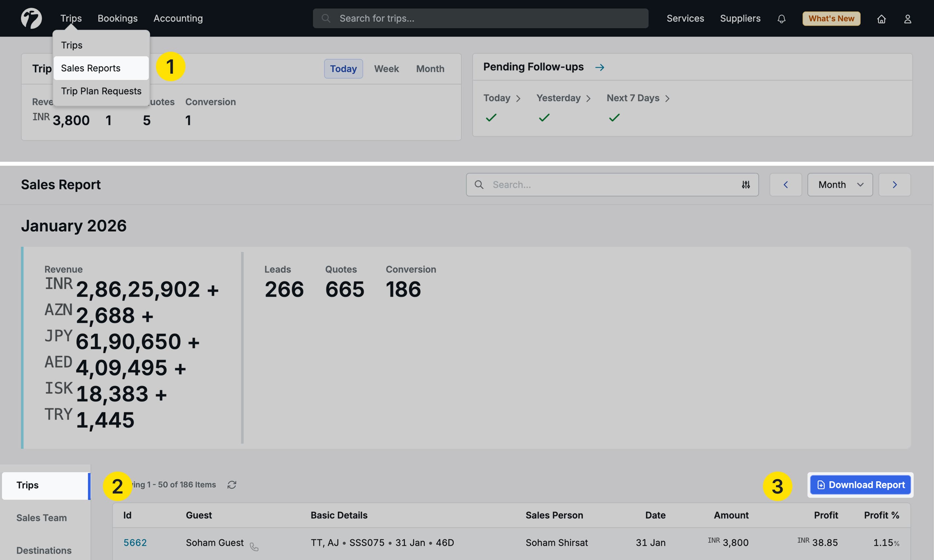Open Pending Follow-ups arrow link

pyautogui.click(x=599, y=67)
